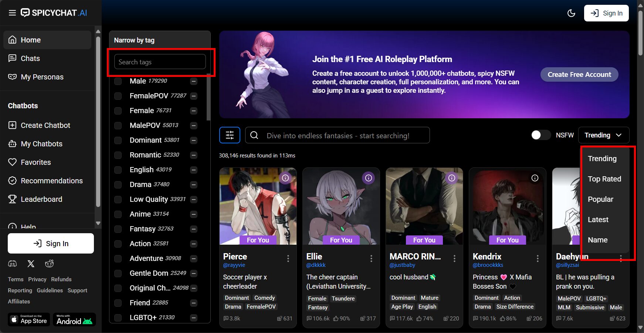Click sidebar Sign In button
Viewport: 644px width, 333px height.
51,243
